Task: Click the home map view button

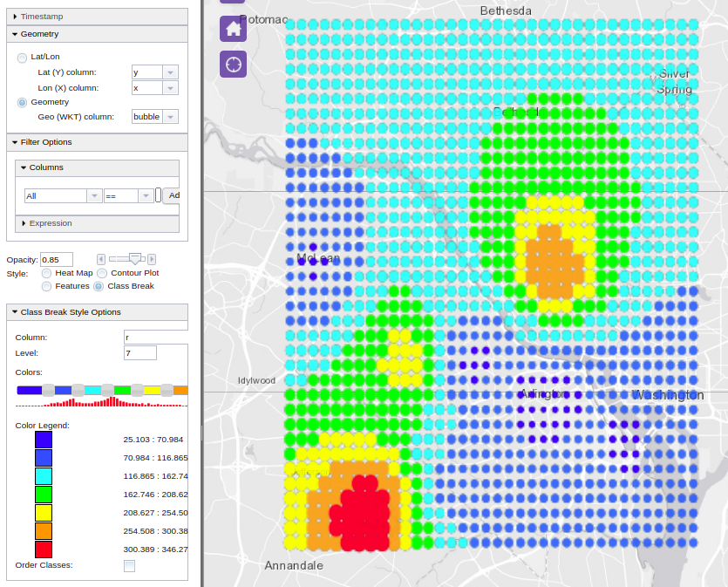Action: point(233,29)
